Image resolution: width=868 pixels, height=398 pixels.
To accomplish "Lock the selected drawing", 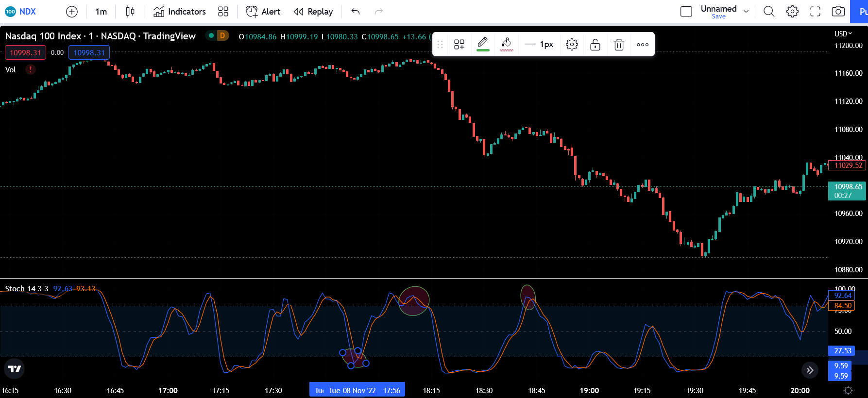I will [x=595, y=45].
